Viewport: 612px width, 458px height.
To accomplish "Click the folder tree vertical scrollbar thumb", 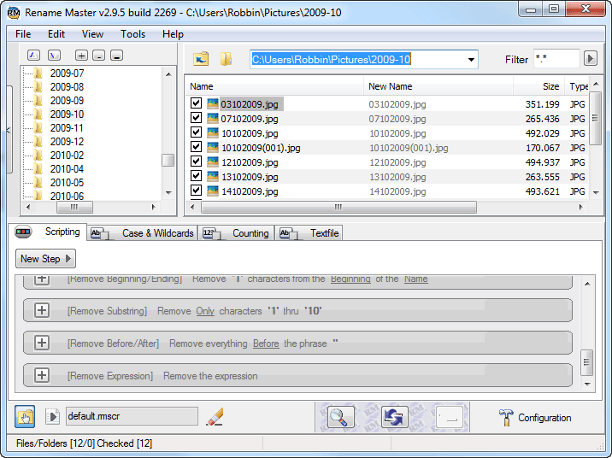I will coord(168,160).
